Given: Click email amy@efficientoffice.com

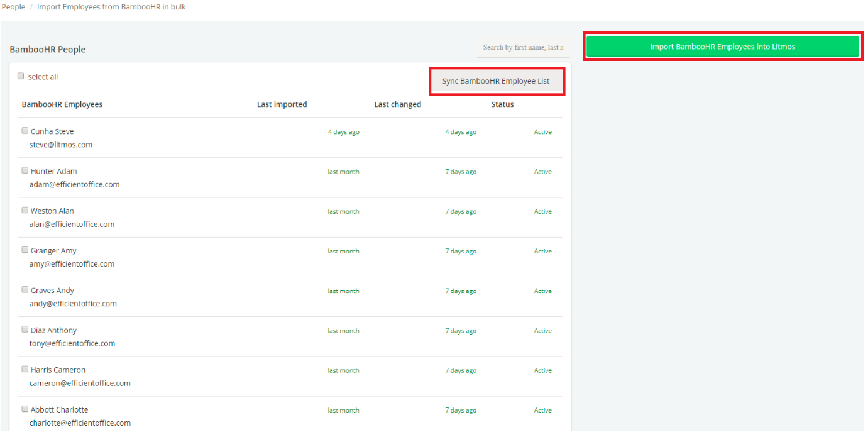Looking at the screenshot, I should (x=72, y=263).
